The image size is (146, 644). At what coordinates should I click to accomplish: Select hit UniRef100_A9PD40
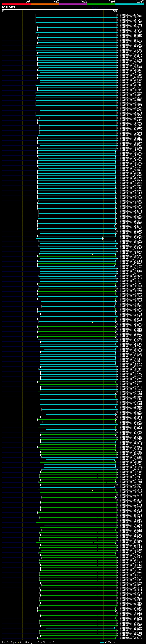(x=131, y=30)
